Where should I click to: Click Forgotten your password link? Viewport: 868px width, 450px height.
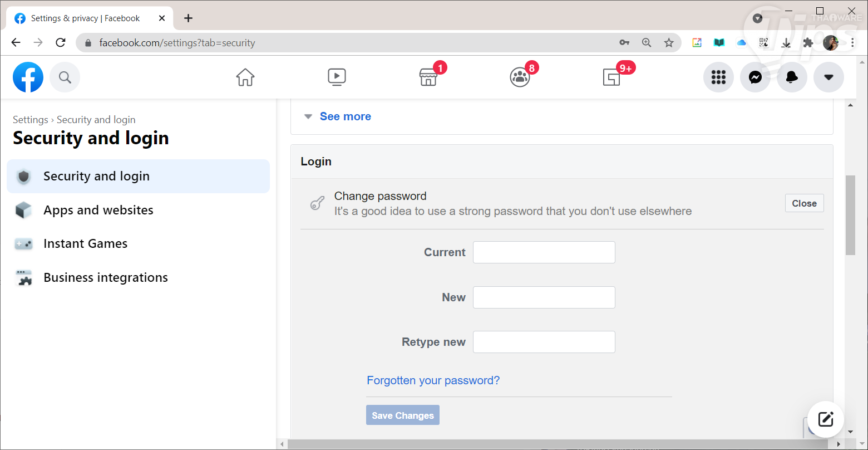(x=433, y=380)
